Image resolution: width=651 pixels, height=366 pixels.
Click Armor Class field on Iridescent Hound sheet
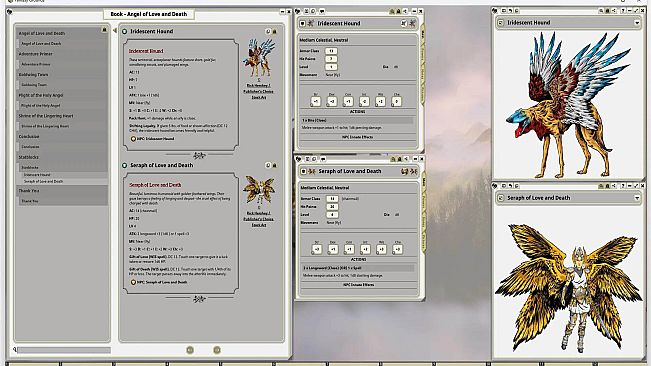pos(331,51)
